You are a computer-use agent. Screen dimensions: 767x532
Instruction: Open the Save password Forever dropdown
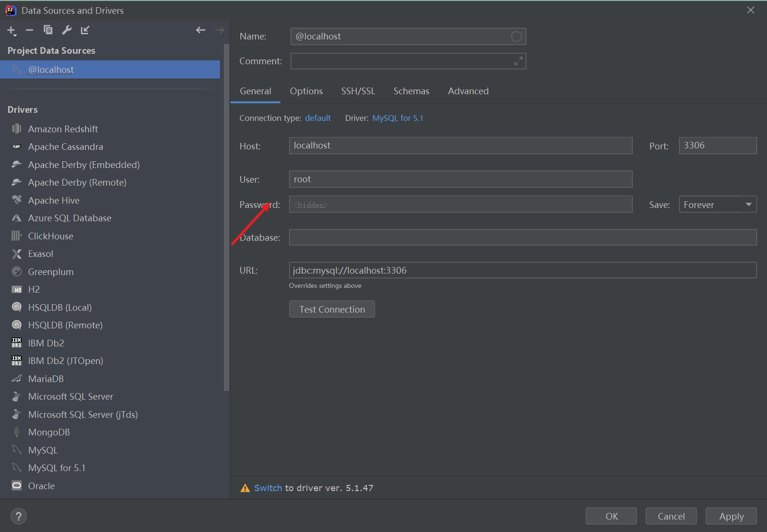click(717, 205)
